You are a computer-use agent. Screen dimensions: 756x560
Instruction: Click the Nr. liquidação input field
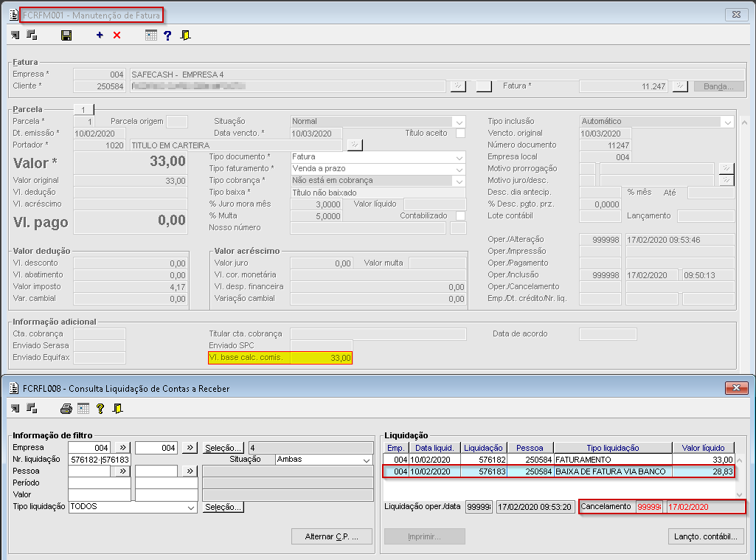pyautogui.click(x=100, y=460)
